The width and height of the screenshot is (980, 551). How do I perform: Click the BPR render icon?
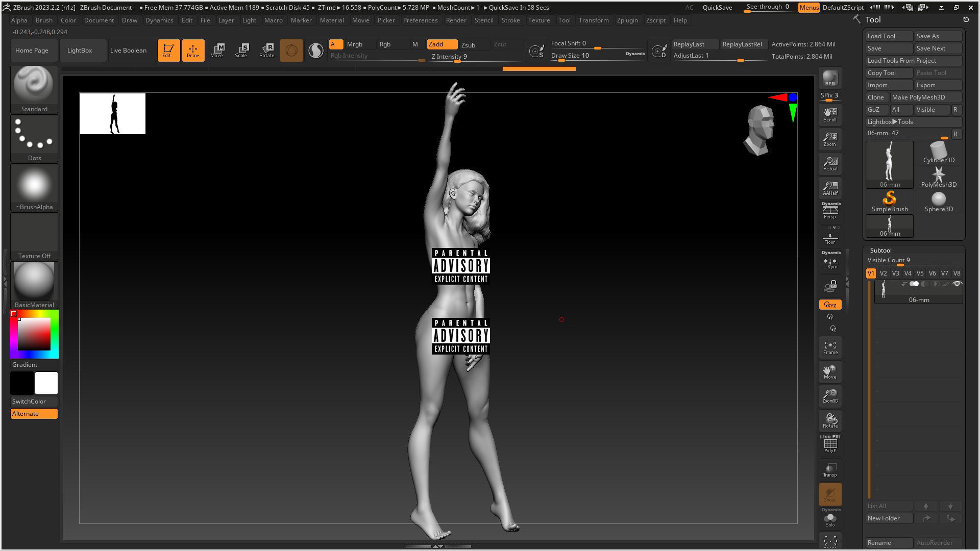[830, 78]
